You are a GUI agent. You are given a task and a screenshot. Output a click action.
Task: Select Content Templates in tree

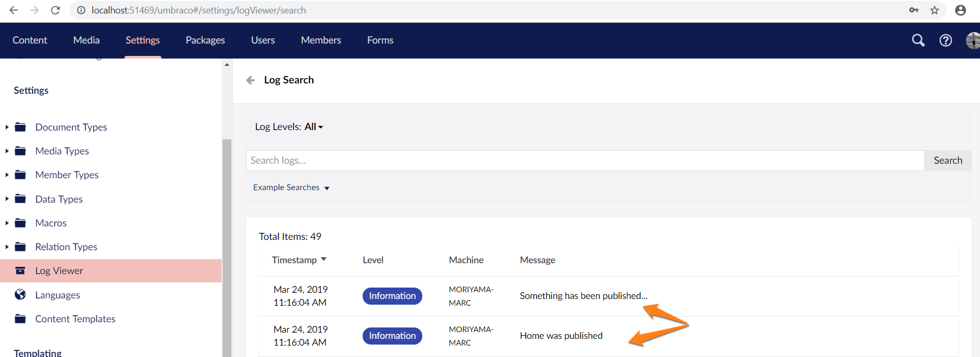pyautogui.click(x=75, y=319)
